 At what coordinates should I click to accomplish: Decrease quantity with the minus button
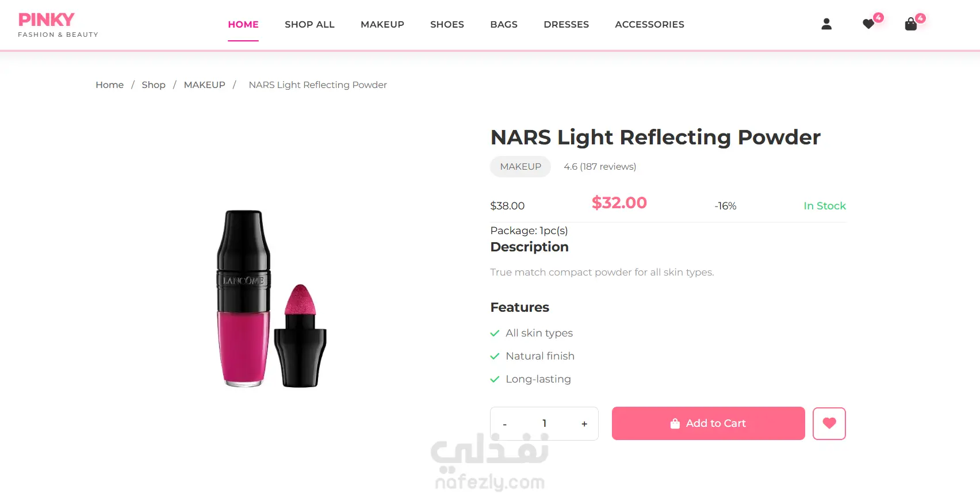coord(505,424)
